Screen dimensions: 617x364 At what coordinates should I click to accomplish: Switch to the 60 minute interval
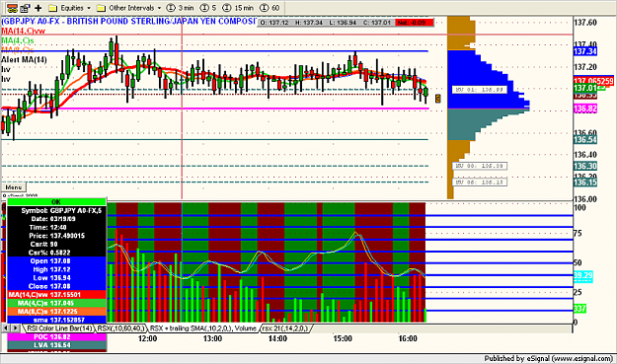coord(270,8)
